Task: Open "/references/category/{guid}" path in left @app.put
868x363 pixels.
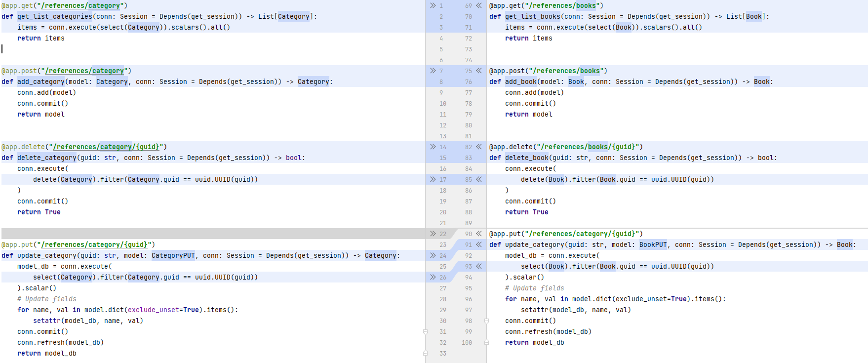Action: point(94,244)
